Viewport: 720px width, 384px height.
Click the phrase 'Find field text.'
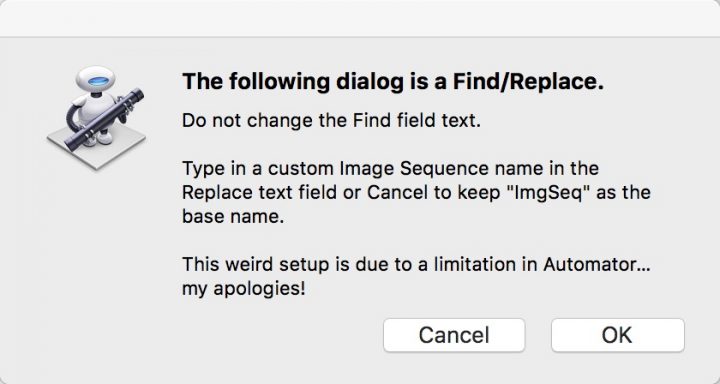pyautogui.click(x=416, y=121)
